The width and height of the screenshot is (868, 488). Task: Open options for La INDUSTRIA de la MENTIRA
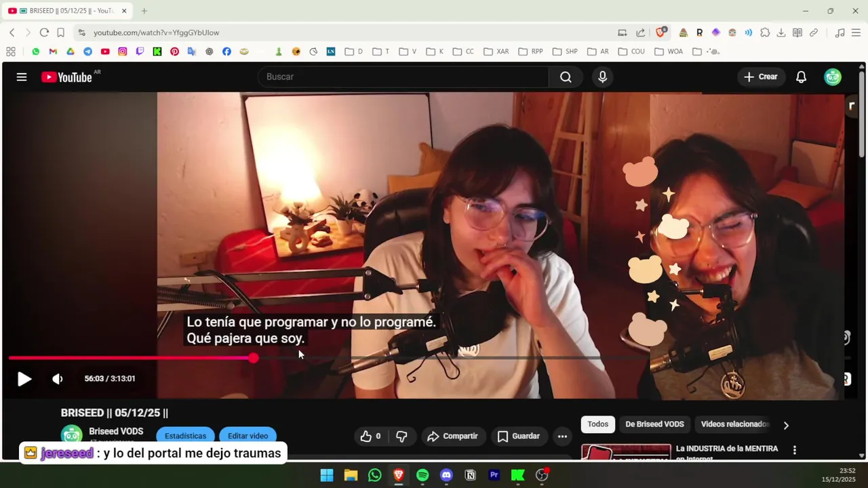coord(794,449)
